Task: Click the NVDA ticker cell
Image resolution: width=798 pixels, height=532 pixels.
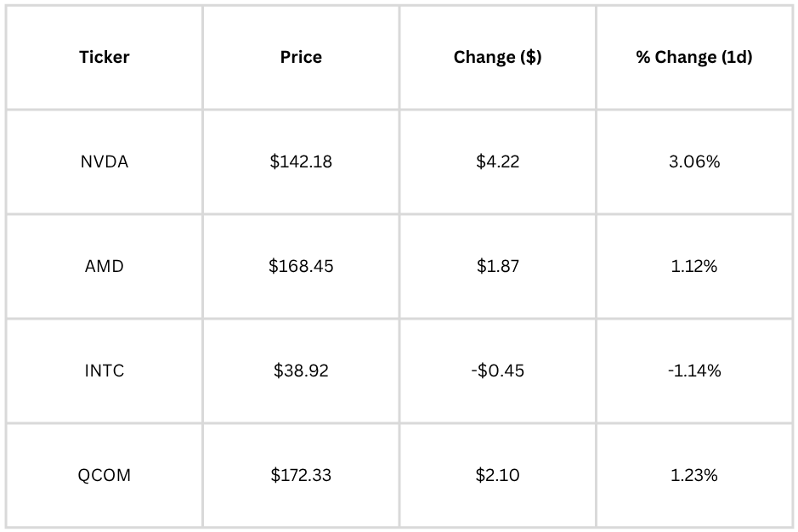Action: 105,161
